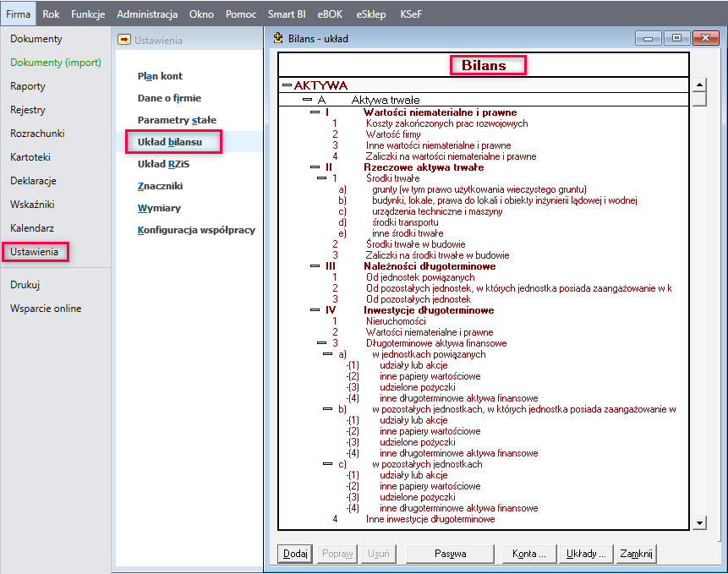Click the Ustawienia panel header icon
The image size is (728, 574).
point(124,40)
